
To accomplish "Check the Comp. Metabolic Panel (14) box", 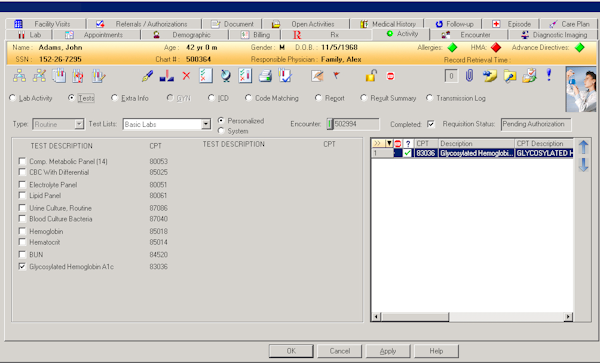I will click(22, 161).
